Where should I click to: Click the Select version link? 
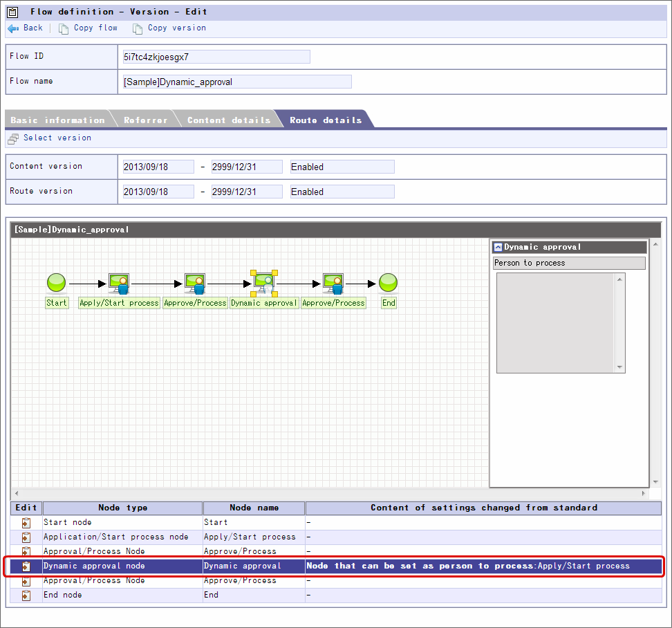[57, 138]
